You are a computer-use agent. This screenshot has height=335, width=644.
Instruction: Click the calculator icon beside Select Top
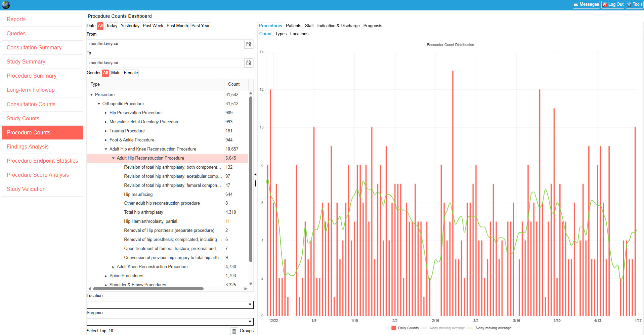click(x=234, y=331)
